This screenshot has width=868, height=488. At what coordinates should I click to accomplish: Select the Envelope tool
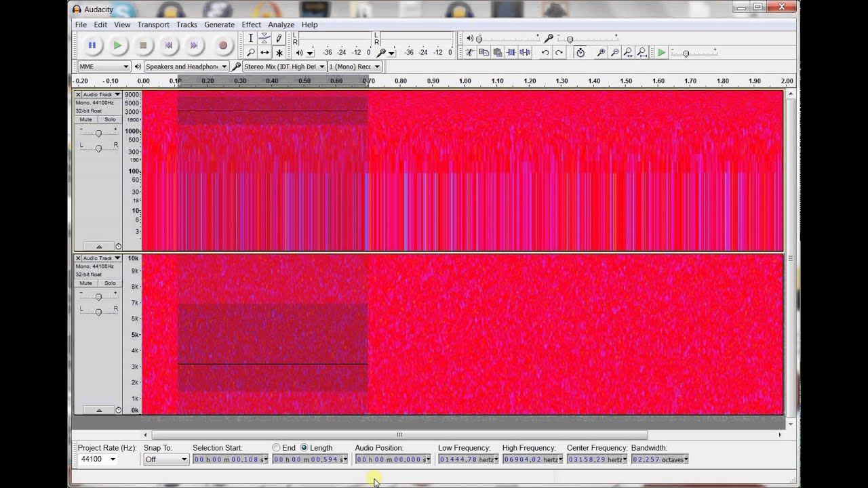click(264, 39)
